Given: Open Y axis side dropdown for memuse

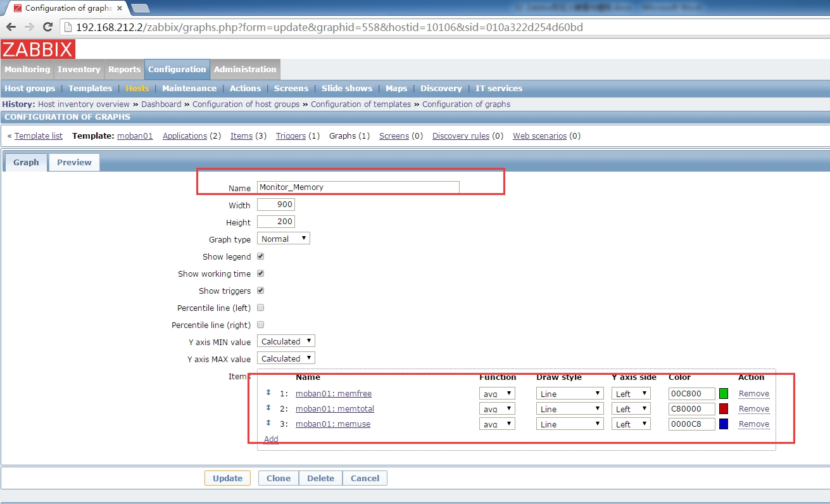Looking at the screenshot, I should pos(631,424).
